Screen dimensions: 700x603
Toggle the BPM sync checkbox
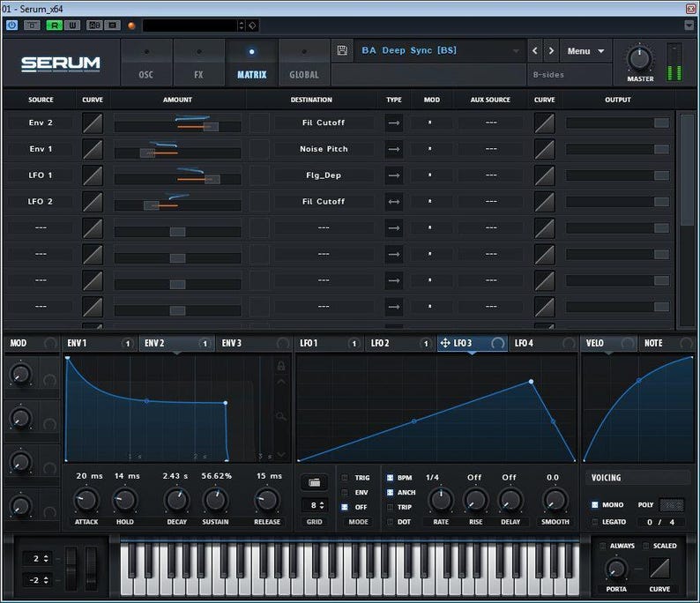(391, 478)
